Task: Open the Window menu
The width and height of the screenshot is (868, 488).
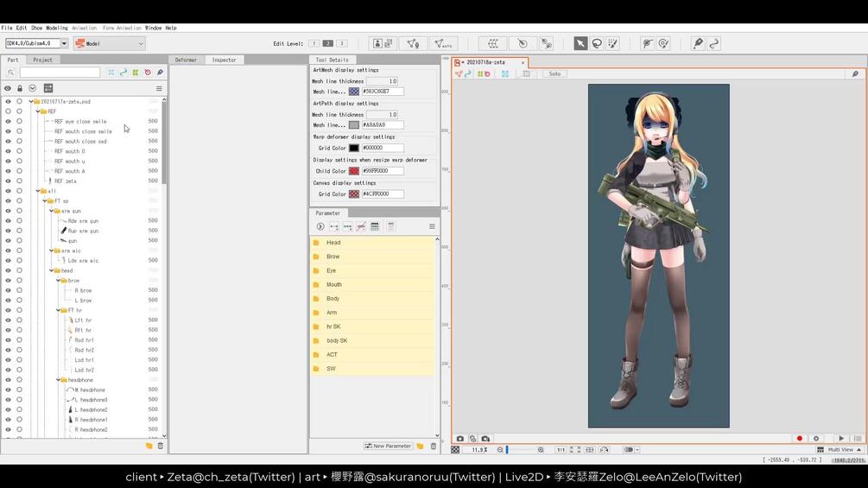Action: pos(154,28)
